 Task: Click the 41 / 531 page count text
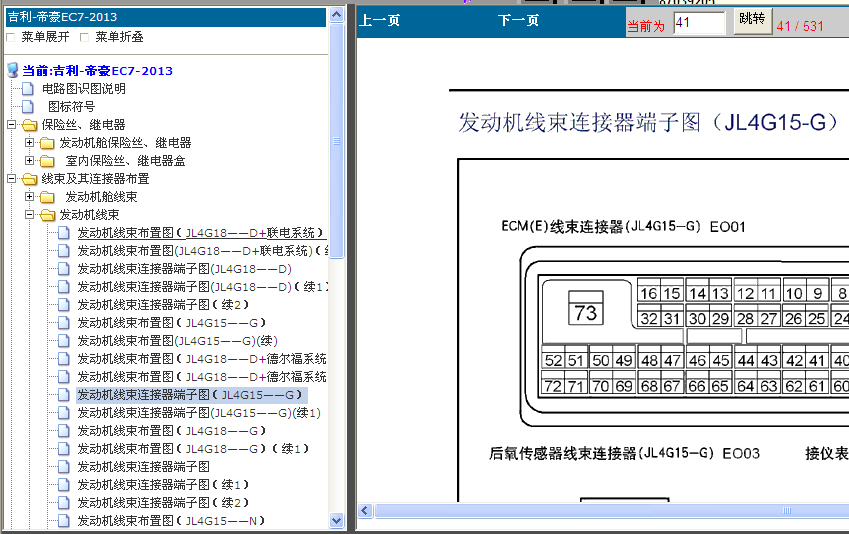(800, 26)
